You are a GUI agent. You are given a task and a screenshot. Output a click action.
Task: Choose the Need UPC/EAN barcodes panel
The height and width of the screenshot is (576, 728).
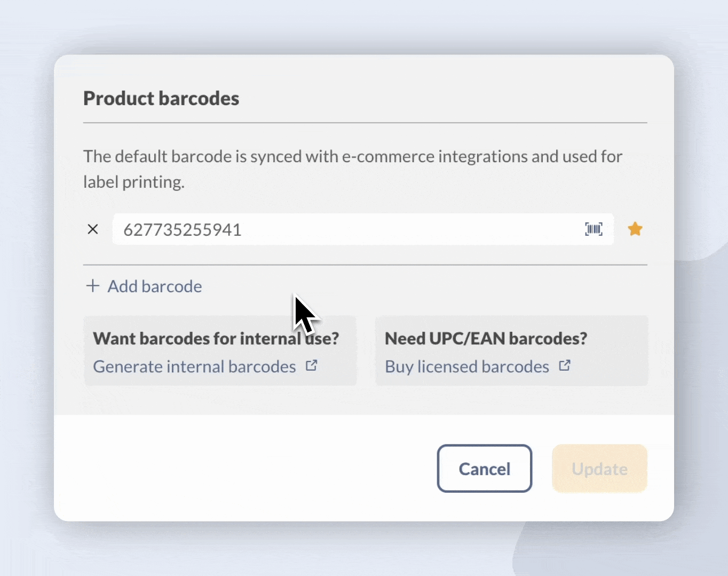pos(511,351)
